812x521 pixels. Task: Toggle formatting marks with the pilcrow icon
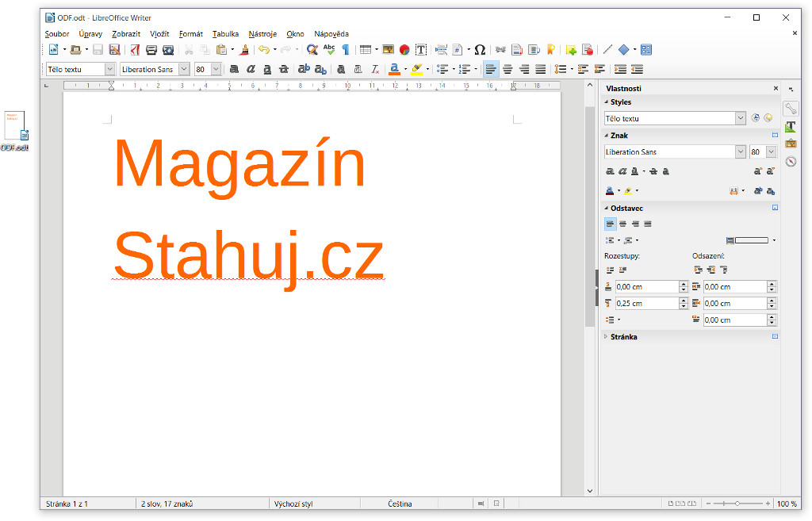346,50
